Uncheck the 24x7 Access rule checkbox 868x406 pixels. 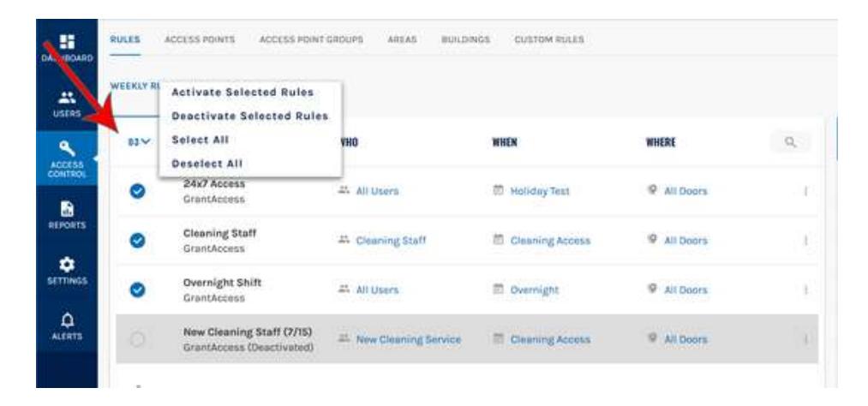click(137, 191)
